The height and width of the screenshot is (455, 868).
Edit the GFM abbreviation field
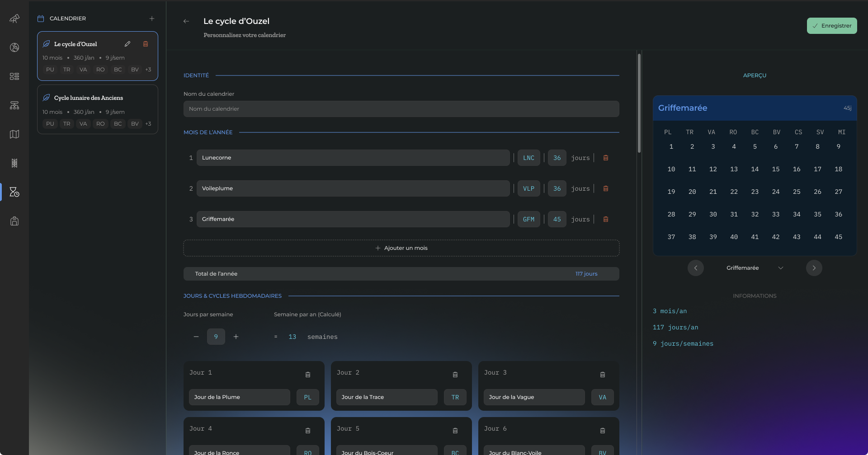click(529, 219)
